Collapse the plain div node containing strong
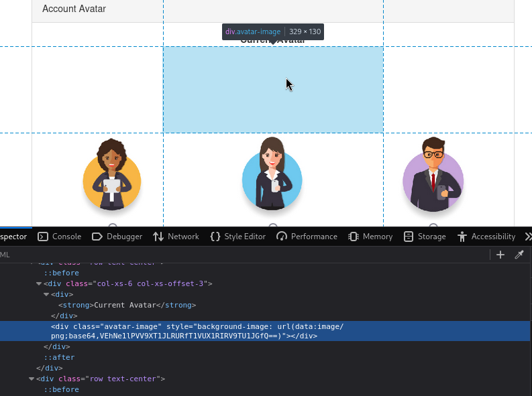The height and width of the screenshot is (396, 532). [46, 294]
